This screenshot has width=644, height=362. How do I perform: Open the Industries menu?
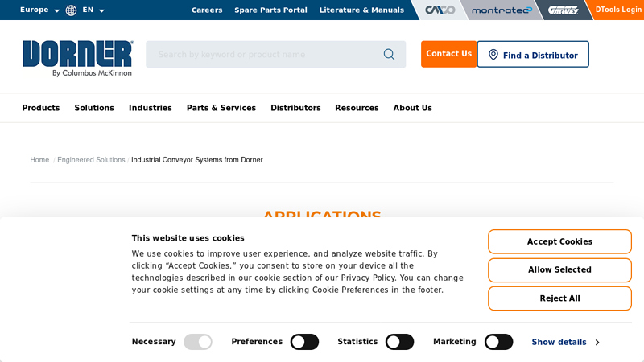pyautogui.click(x=150, y=108)
